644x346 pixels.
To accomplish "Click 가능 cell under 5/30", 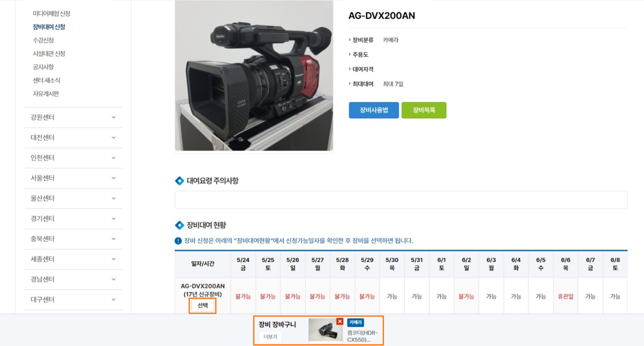I will (392, 296).
